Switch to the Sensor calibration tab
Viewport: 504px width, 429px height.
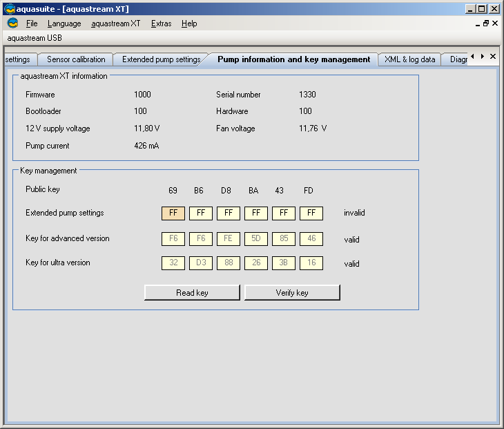coord(76,59)
